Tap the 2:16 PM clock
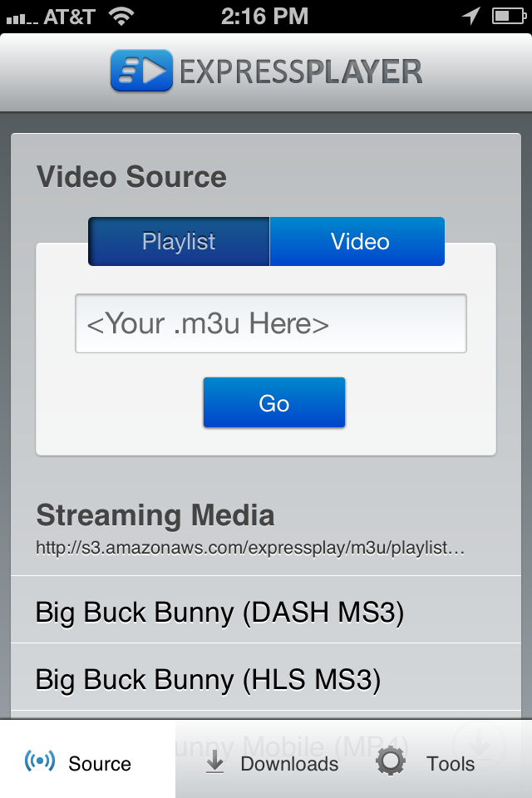Viewport: 532px width, 798px height. tap(265, 16)
